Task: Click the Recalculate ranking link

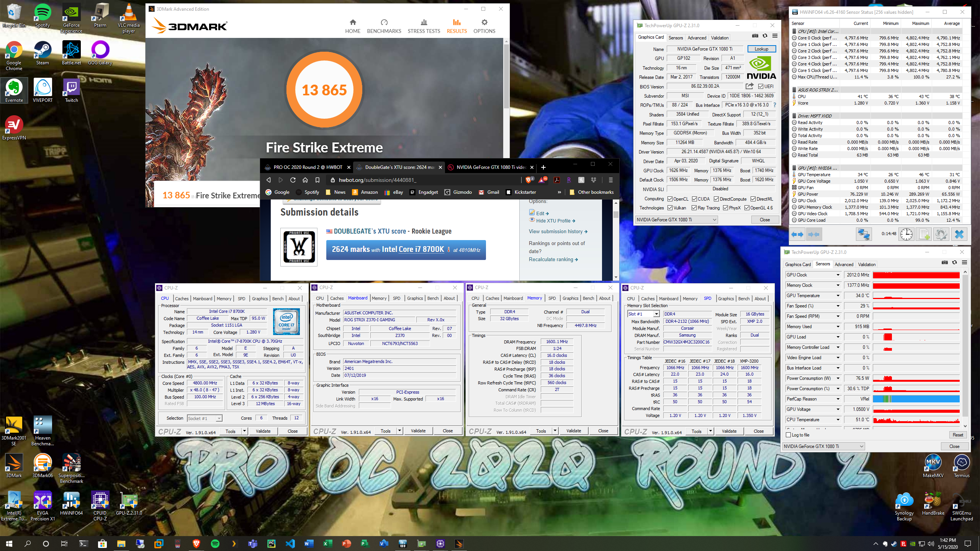Action: pos(553,259)
